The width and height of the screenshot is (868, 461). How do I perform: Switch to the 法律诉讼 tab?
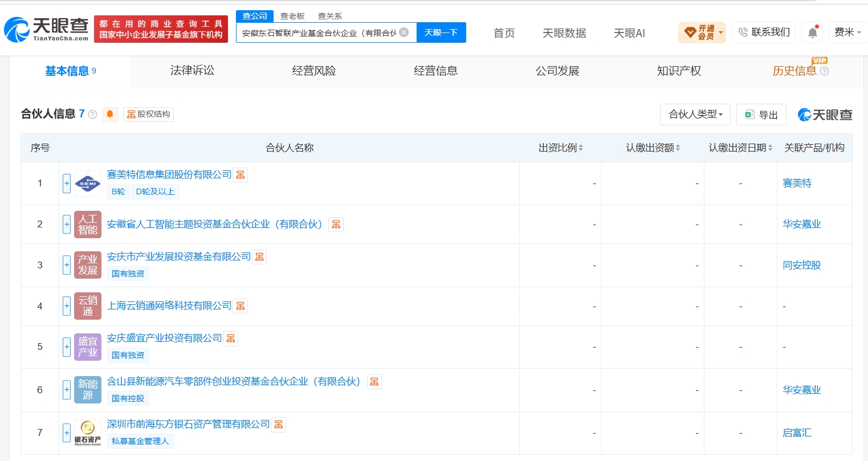click(193, 71)
